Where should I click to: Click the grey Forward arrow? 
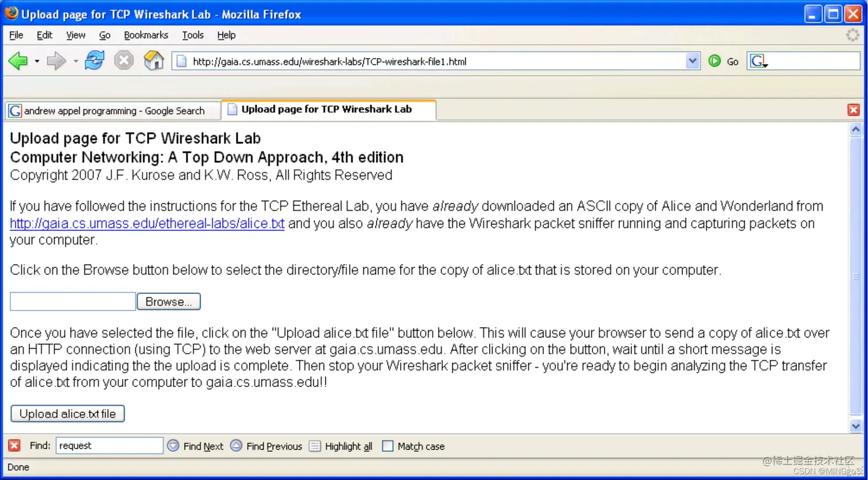pos(56,60)
